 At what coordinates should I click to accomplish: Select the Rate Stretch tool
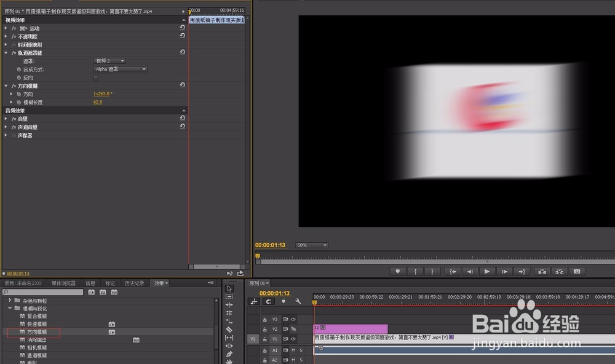[x=229, y=321]
